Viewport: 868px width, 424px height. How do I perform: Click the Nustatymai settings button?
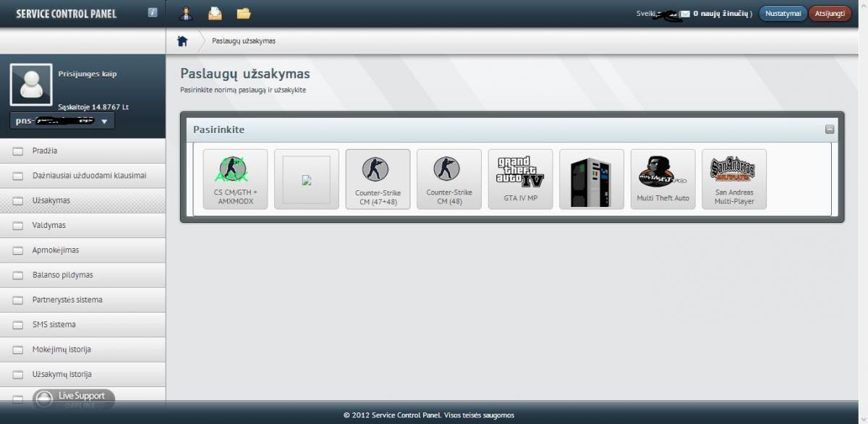point(783,14)
